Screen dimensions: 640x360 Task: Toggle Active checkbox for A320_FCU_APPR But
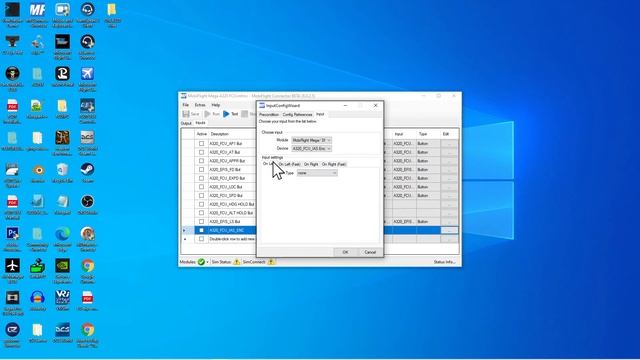tap(201, 161)
